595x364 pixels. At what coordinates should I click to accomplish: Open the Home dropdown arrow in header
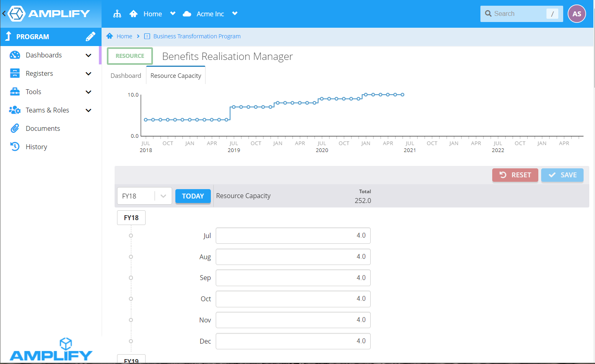tap(173, 13)
